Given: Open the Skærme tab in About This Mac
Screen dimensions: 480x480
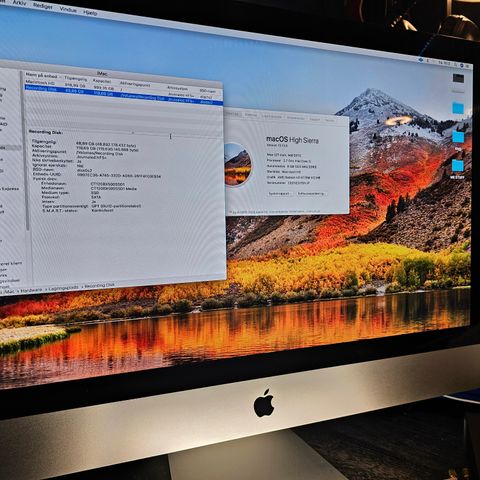Looking at the screenshot, I should [x=251, y=115].
